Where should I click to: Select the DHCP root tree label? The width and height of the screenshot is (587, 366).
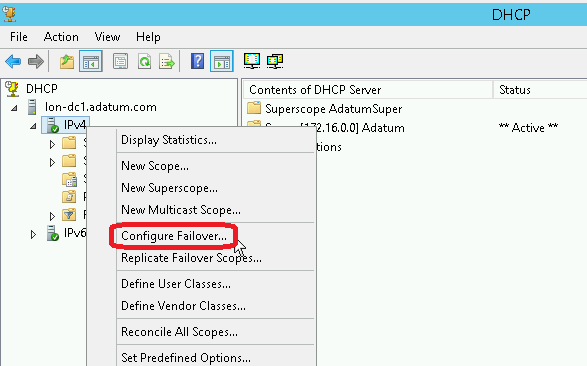(x=42, y=89)
